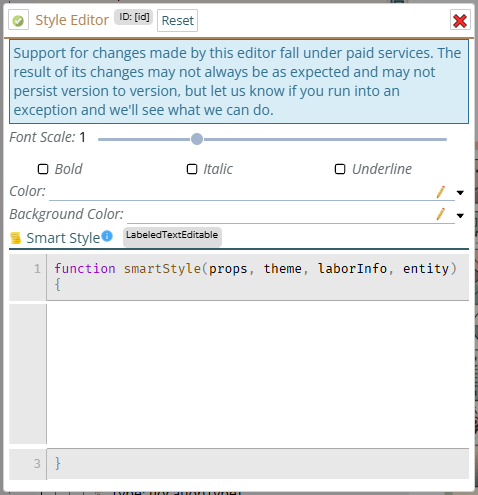
Task: Click the green checkmark apply icon
Action: (18, 20)
